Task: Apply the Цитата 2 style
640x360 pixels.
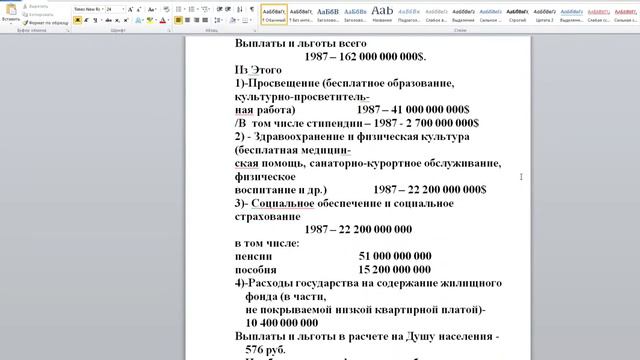Action: [x=544, y=14]
